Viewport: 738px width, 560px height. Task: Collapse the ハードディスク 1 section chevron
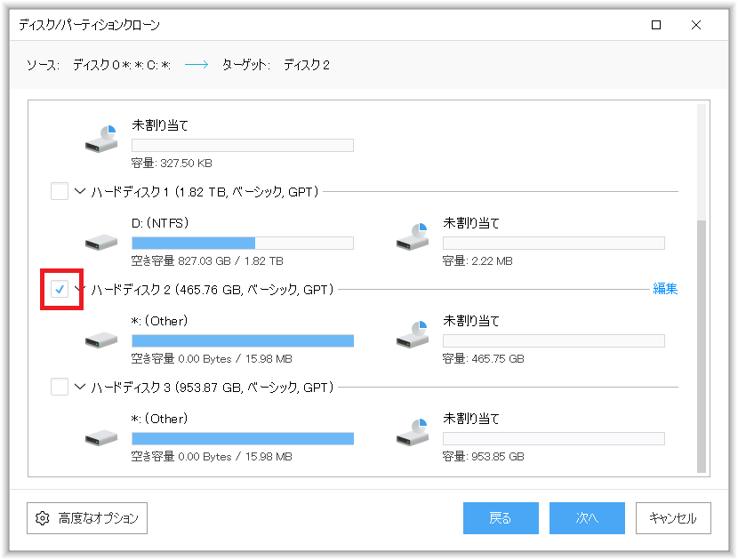click(x=80, y=191)
